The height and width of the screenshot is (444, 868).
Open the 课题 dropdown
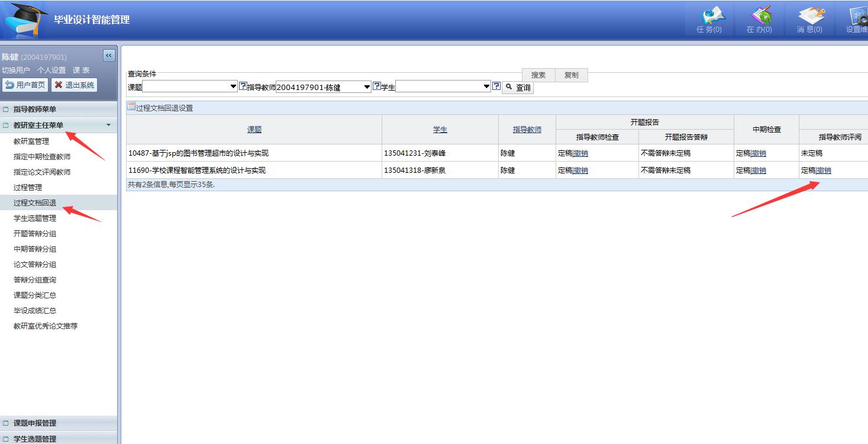pyautogui.click(x=189, y=87)
